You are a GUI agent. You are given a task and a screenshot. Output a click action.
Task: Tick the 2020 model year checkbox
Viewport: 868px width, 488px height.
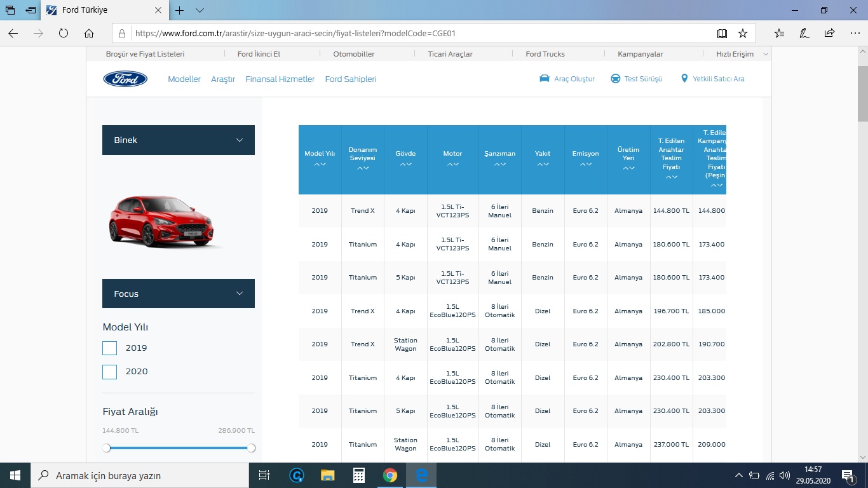coord(109,372)
